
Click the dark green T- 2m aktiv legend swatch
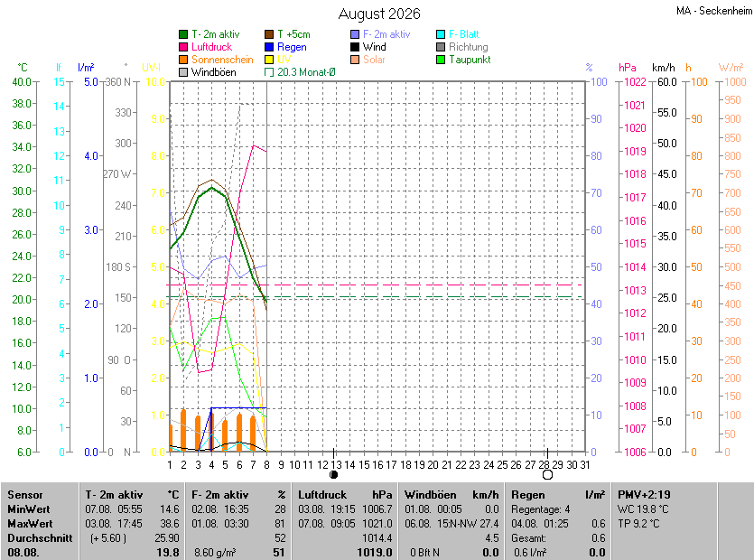(183, 34)
